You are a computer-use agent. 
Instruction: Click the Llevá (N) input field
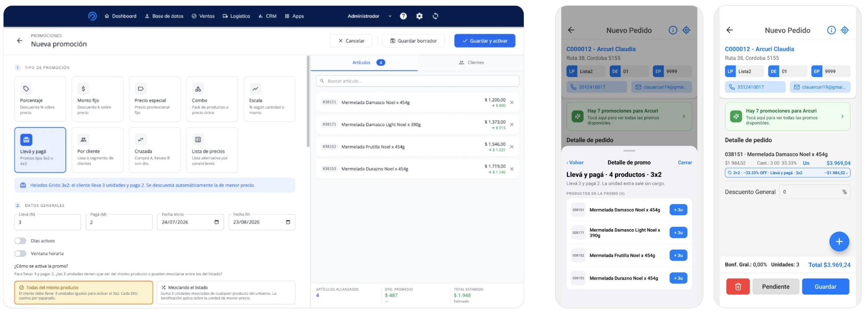[48, 222]
